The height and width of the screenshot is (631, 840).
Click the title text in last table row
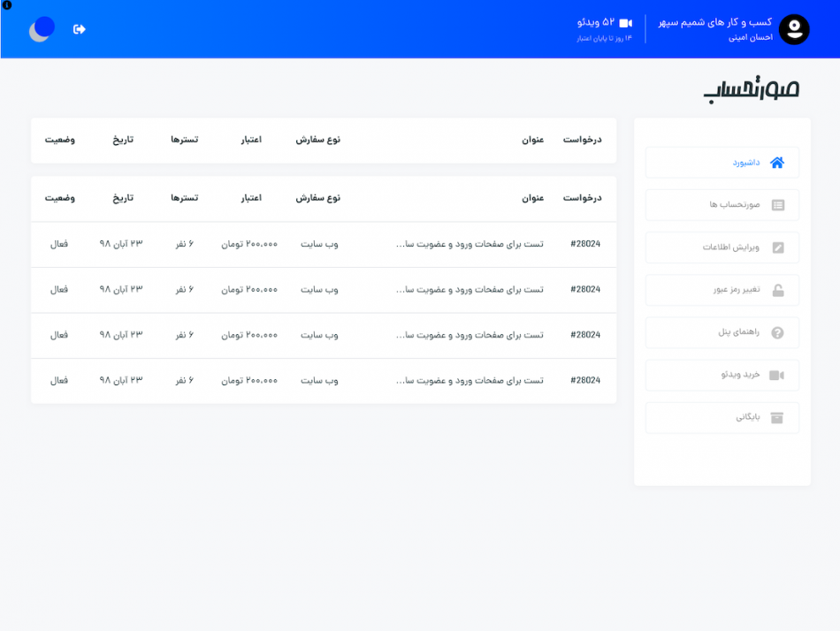470,380
